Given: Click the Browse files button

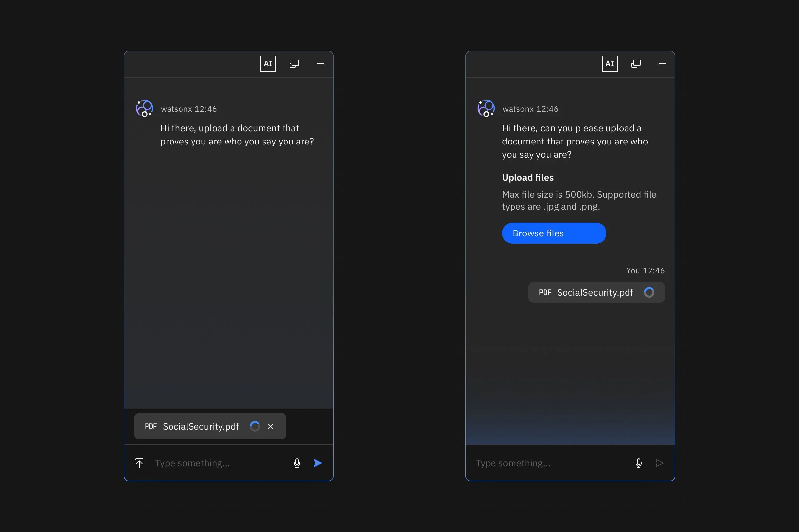Looking at the screenshot, I should pos(554,233).
